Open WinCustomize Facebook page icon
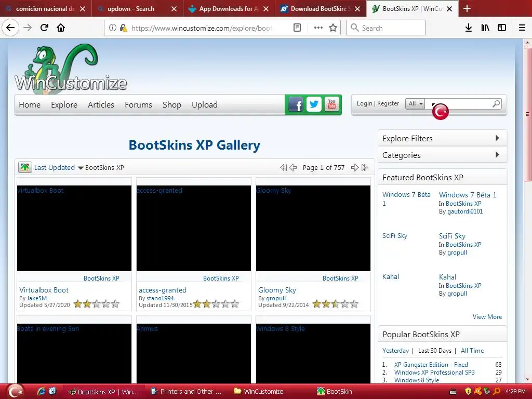The image size is (532, 399). (x=296, y=104)
